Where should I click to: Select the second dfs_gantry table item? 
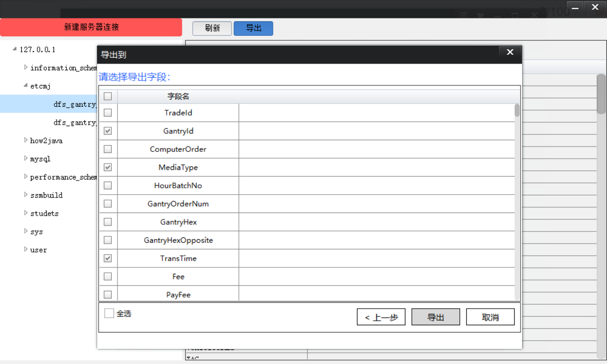click(75, 123)
